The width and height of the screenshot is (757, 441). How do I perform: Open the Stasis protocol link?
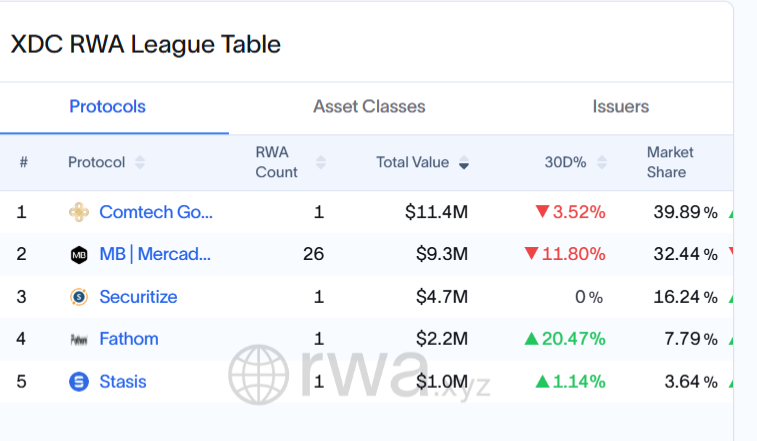[x=123, y=382]
